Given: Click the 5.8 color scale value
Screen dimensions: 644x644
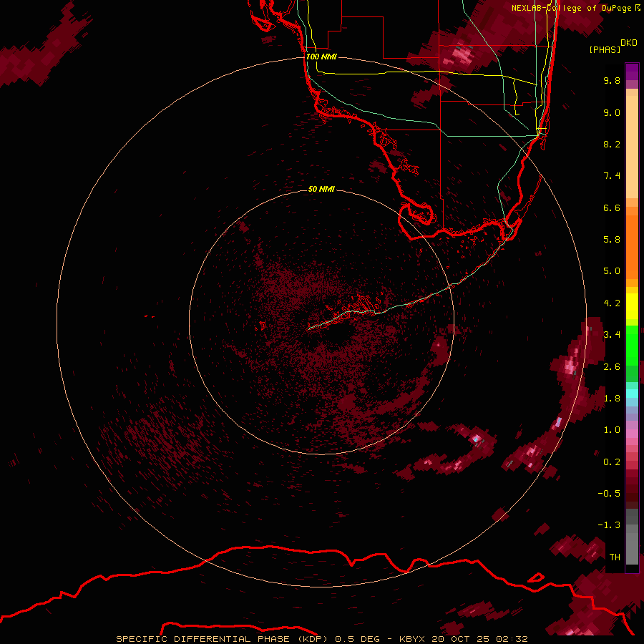Looking at the screenshot, I should pyautogui.click(x=612, y=240).
